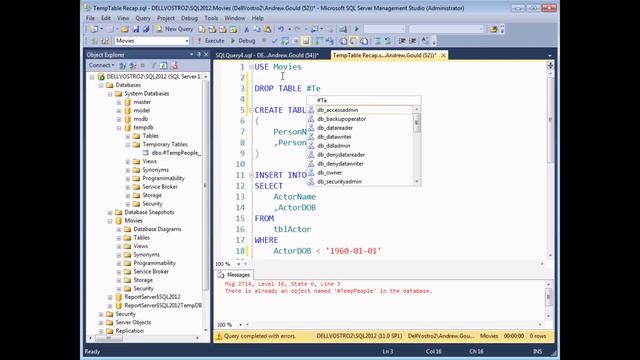Image resolution: width=640 pixels, height=360 pixels.
Task: Expand the master database node
Action: click(x=119, y=102)
